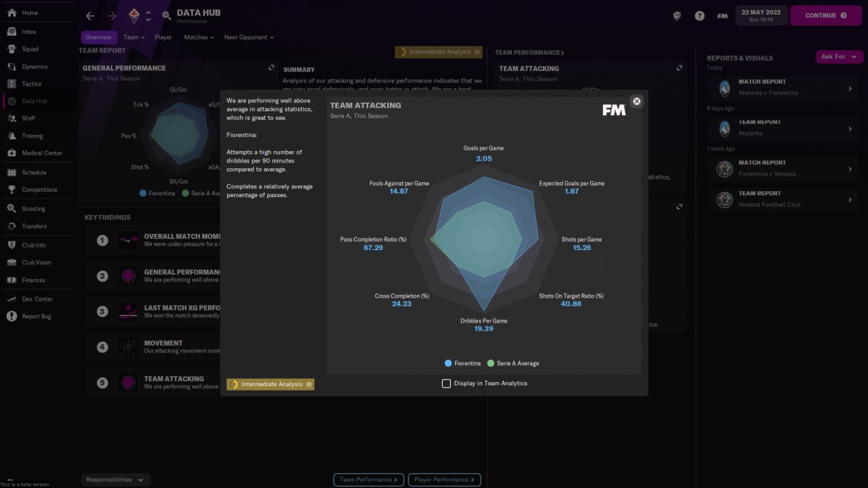Image resolution: width=868 pixels, height=488 pixels.
Task: Switch to the Player tab
Action: (163, 37)
